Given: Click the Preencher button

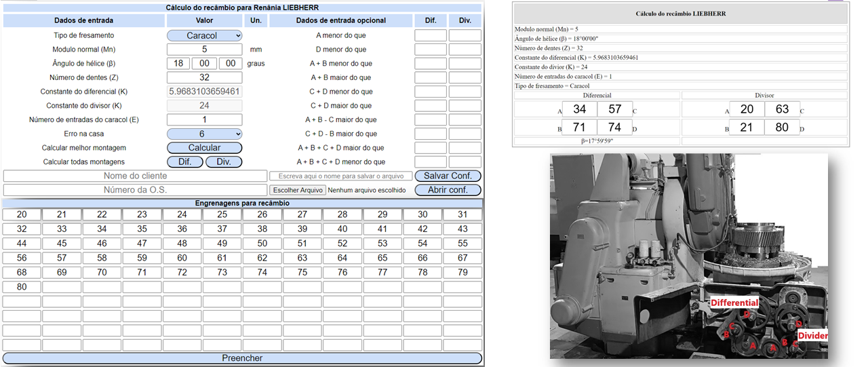Looking at the screenshot, I should [x=242, y=358].
